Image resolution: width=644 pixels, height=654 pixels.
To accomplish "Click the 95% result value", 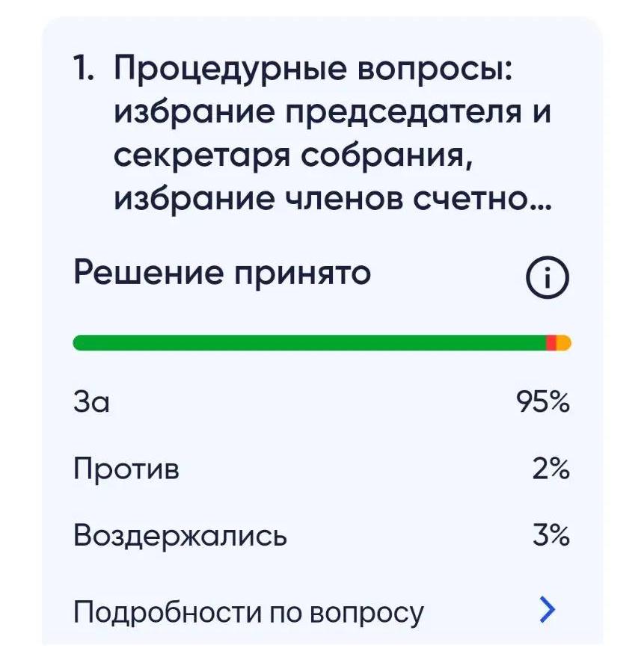I will tap(543, 401).
